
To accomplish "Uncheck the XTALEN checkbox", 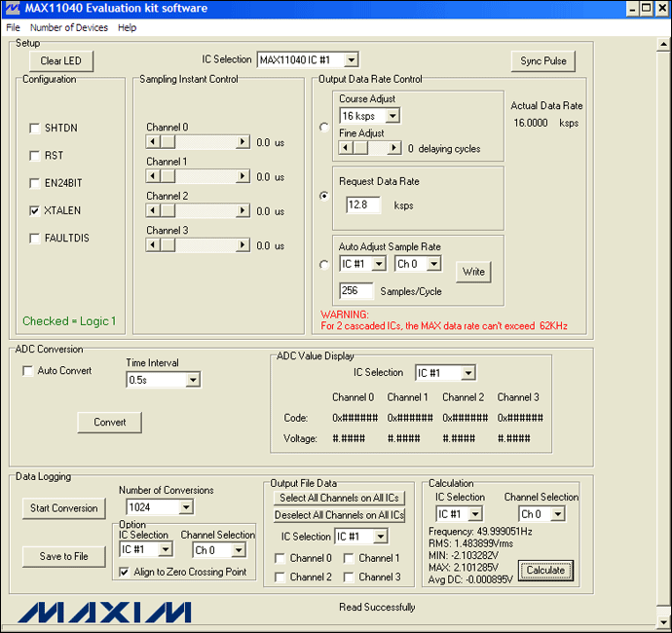I will tap(36, 210).
